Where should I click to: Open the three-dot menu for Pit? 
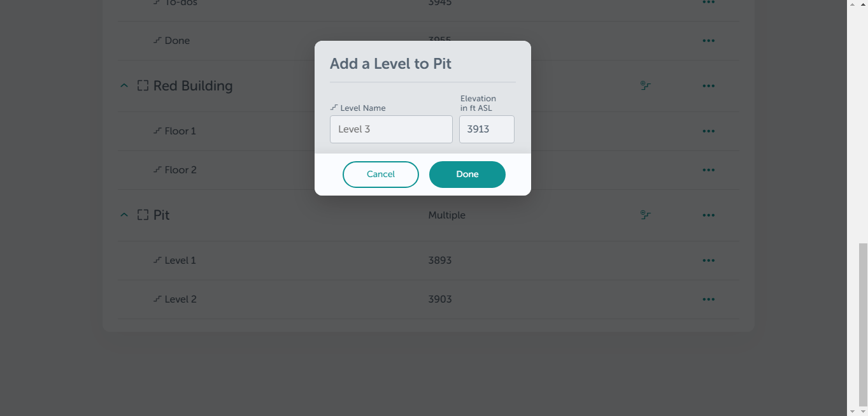(708, 215)
